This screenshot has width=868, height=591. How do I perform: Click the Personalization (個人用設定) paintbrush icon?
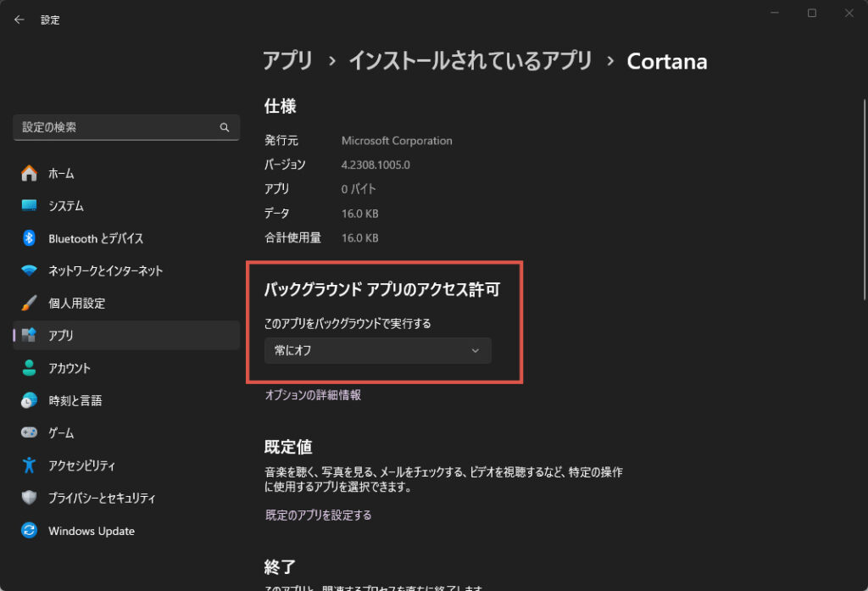tap(30, 303)
